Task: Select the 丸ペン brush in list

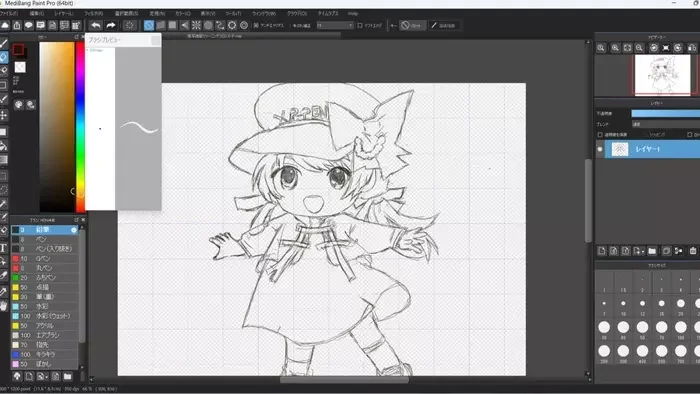Action: tap(45, 268)
